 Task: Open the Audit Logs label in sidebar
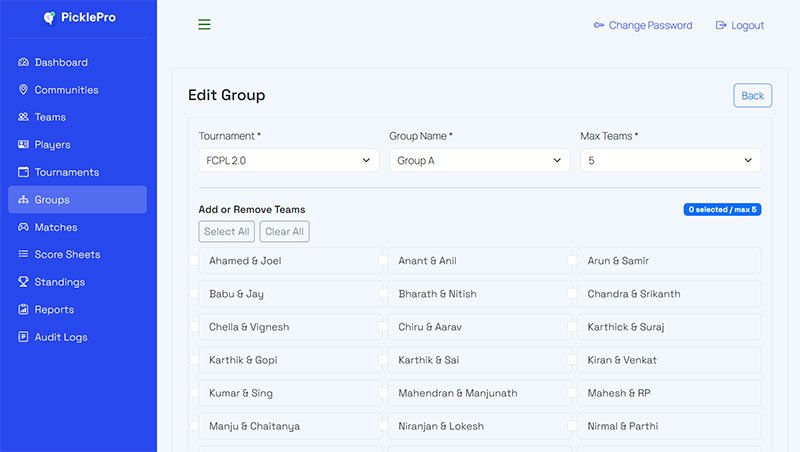61,337
